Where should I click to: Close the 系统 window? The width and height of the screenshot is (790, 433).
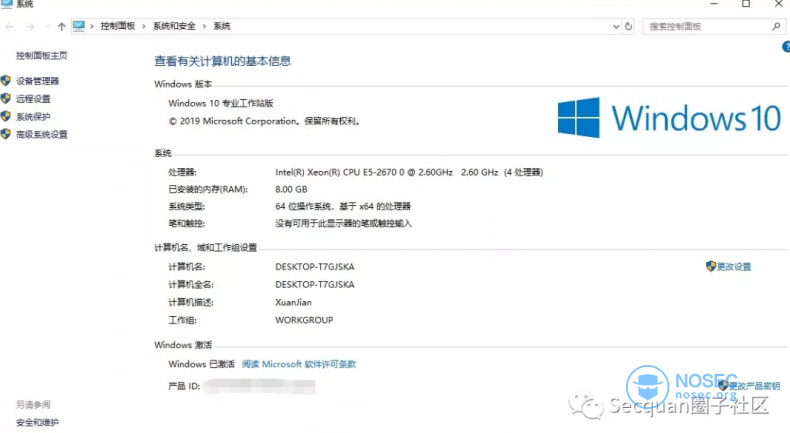coord(778,4)
